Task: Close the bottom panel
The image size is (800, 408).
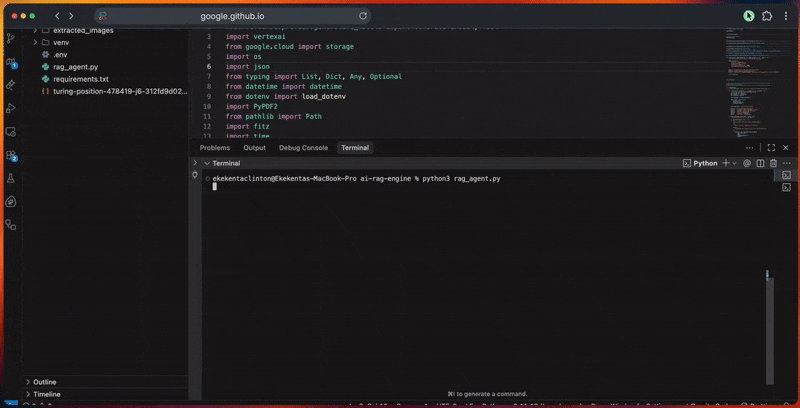Action: pyautogui.click(x=785, y=147)
